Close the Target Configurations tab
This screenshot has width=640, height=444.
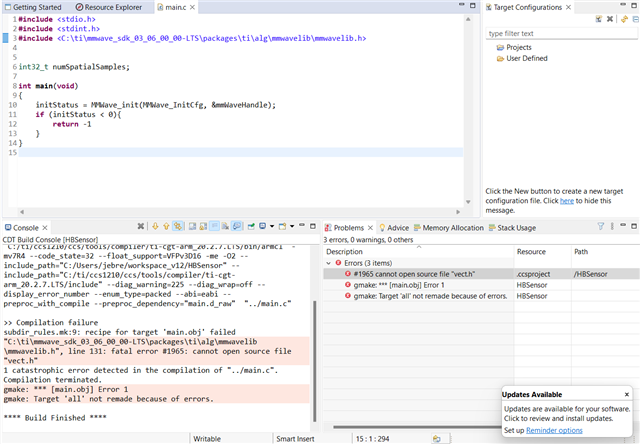[x=568, y=7]
